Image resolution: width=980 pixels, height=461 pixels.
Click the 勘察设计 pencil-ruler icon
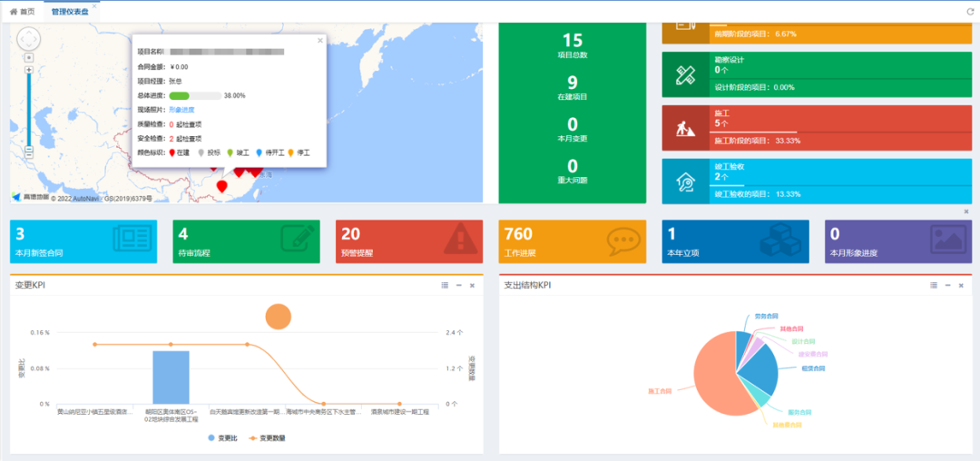686,75
